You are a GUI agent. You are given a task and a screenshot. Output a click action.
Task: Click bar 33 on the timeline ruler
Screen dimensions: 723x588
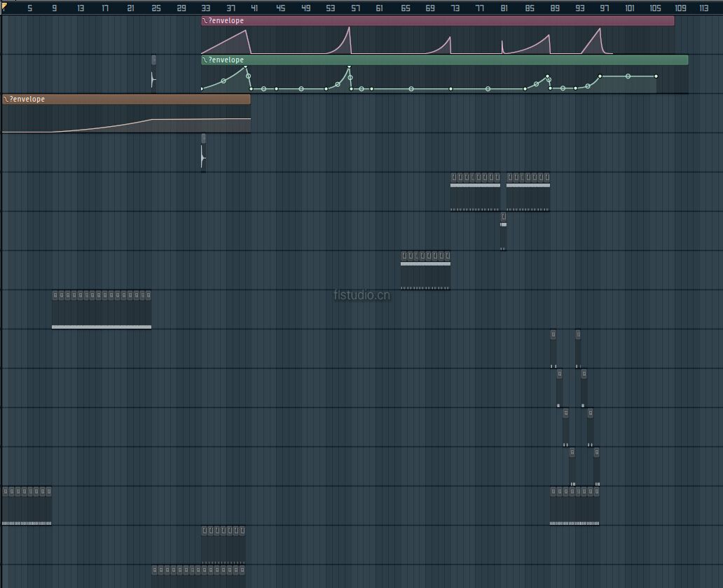coord(206,8)
